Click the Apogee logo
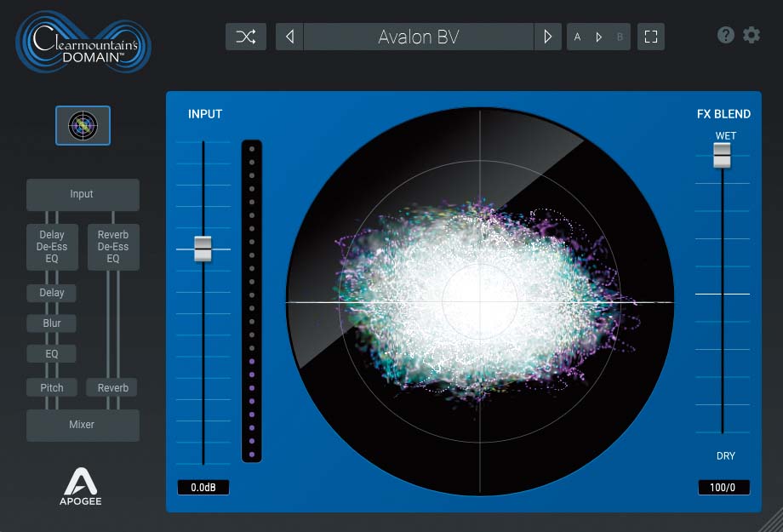783x532 pixels. click(x=80, y=487)
